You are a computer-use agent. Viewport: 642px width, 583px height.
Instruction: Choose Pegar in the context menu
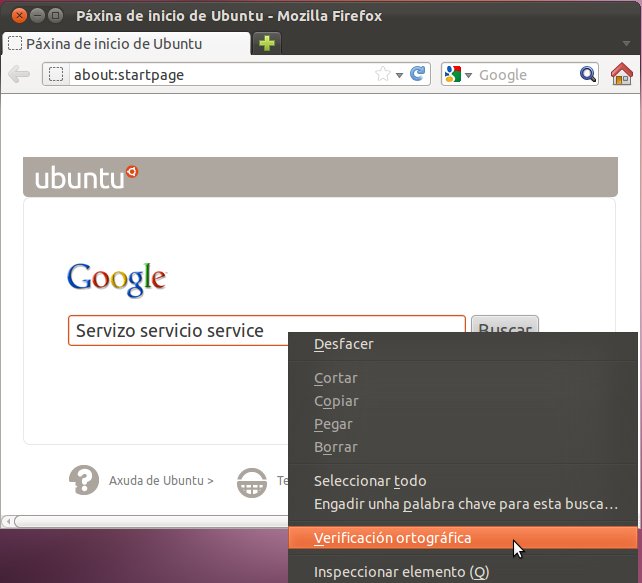point(463,424)
